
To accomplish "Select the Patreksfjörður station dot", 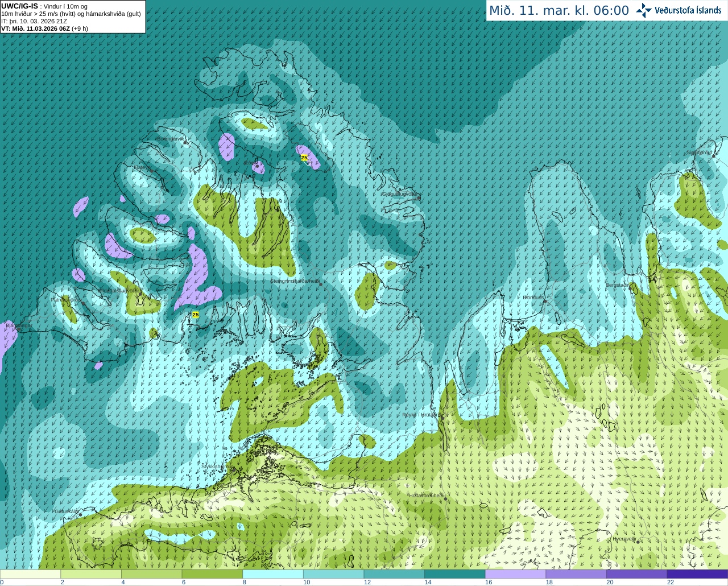I will [x=84, y=302].
